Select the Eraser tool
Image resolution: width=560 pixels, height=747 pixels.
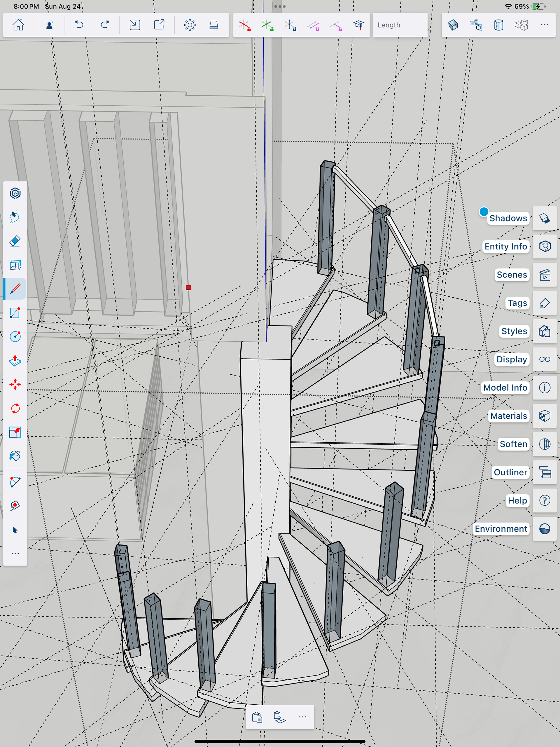[x=15, y=241]
